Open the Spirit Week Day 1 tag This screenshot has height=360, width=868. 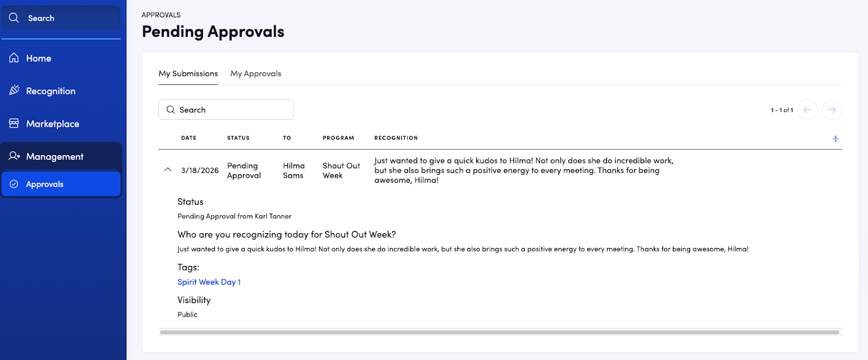click(x=209, y=282)
